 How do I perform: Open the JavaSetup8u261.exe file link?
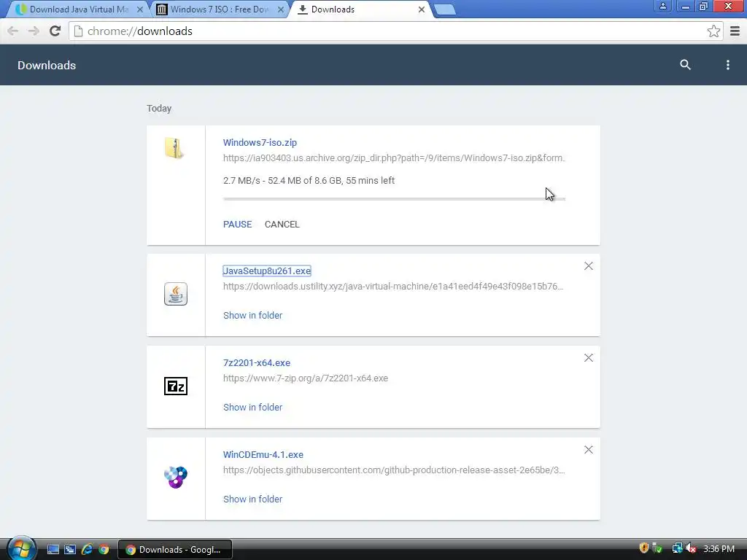click(267, 271)
